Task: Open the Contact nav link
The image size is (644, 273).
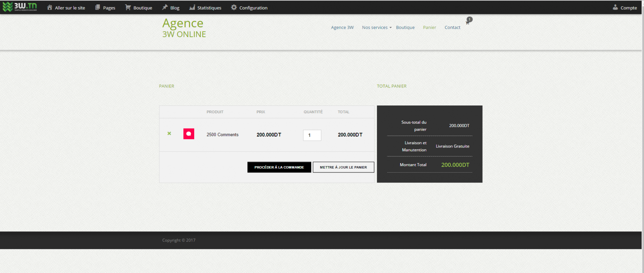Action: (x=452, y=27)
